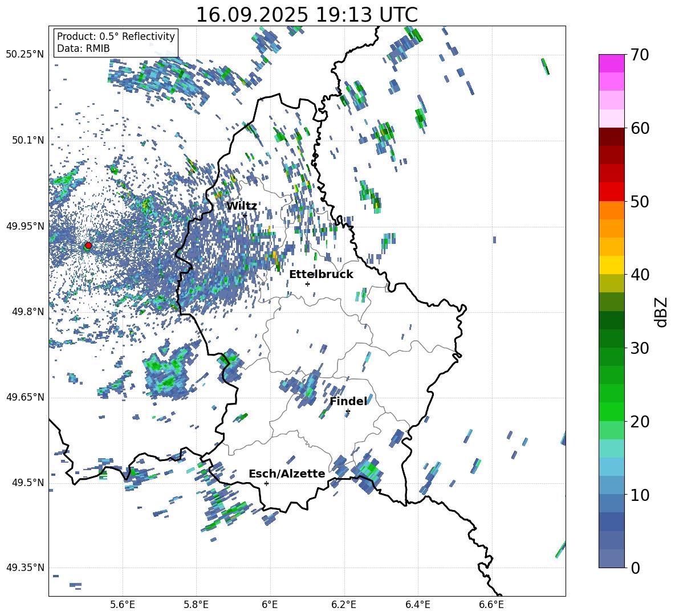Click the Esch/Alzette location cross marker
Viewport: 675px width, 616px height.
click(x=266, y=483)
